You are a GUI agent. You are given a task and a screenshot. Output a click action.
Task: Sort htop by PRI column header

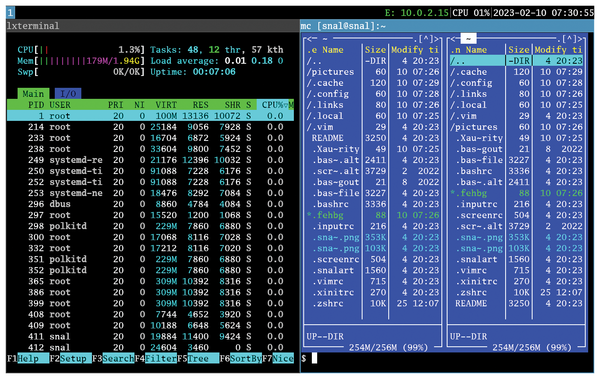(116, 105)
